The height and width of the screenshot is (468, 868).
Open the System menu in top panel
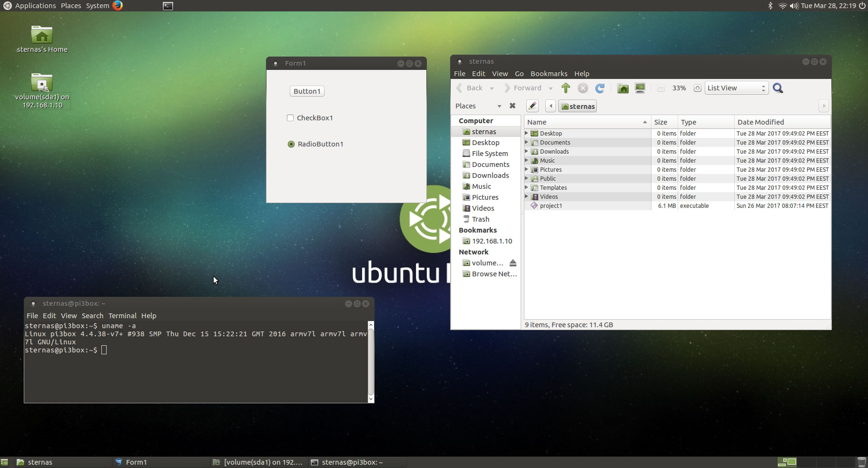tap(98, 6)
